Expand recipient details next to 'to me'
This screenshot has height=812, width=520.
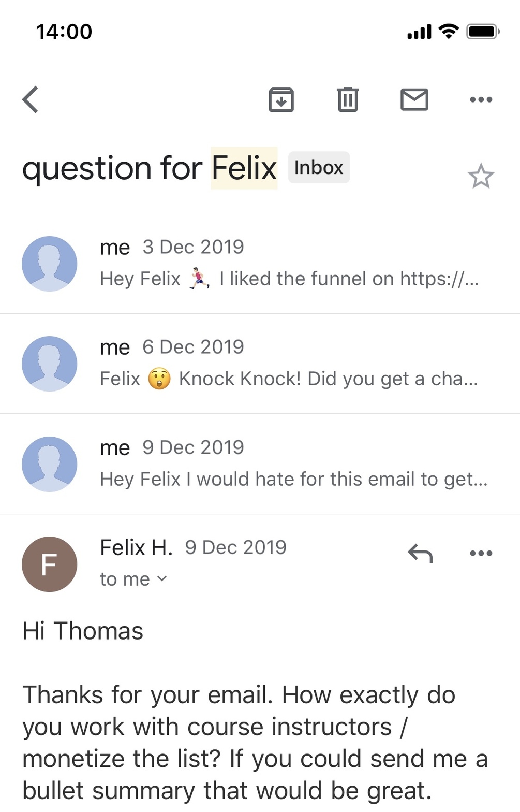162,579
